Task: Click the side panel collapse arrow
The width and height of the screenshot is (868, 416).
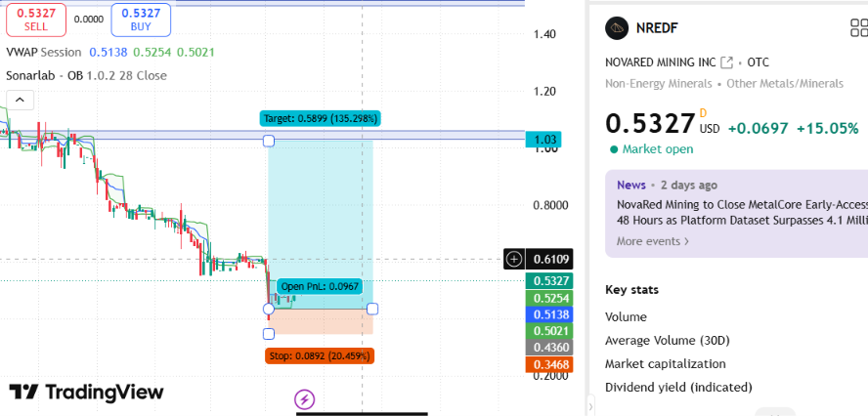Action: coord(590,406)
